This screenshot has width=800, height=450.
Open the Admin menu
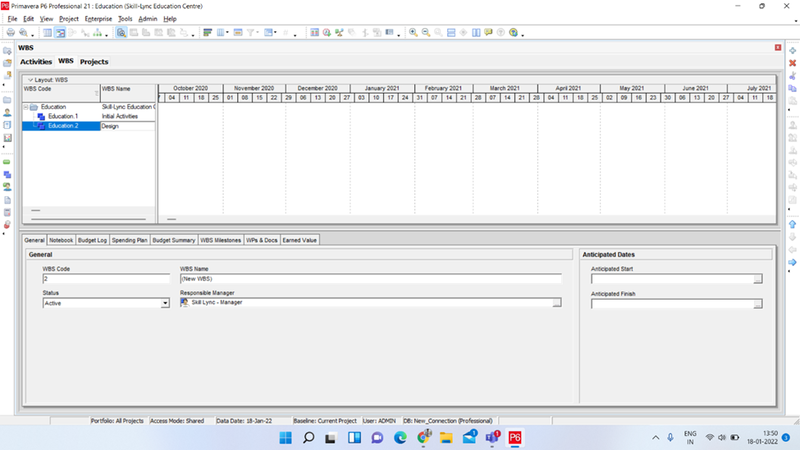tap(148, 19)
